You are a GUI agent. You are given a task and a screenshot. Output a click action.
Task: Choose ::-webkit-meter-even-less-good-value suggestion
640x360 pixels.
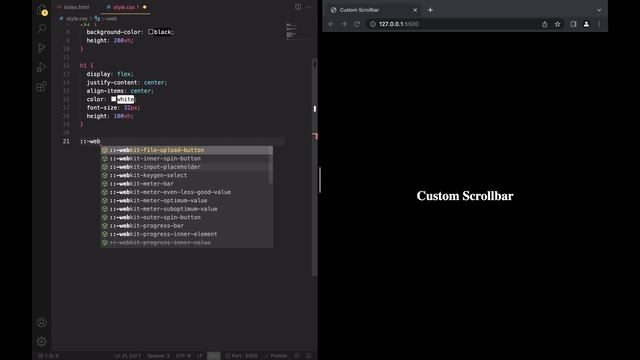coord(187,192)
